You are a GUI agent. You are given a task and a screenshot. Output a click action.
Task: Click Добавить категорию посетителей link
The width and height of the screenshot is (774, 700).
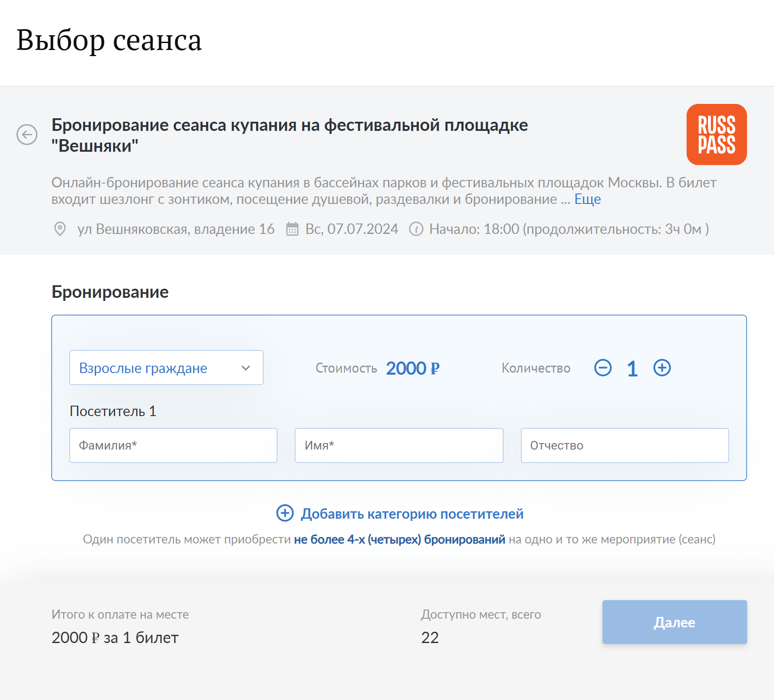pyautogui.click(x=412, y=513)
